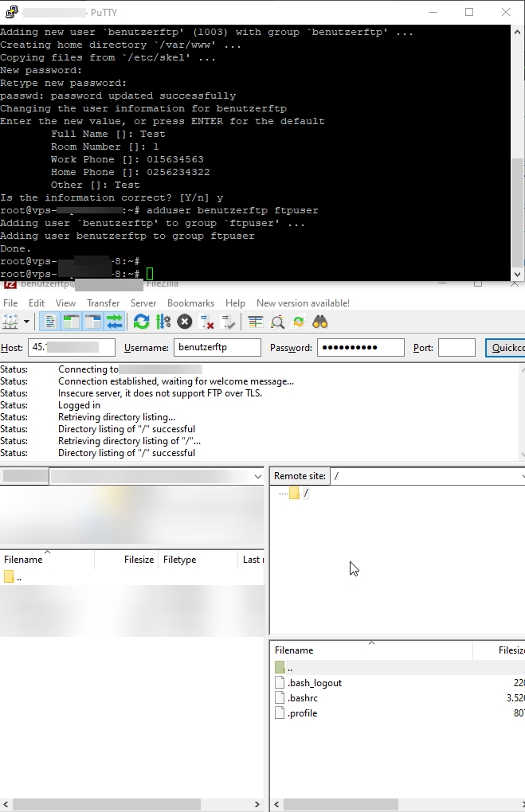
Task: Open the Transfer menu
Action: 103,303
